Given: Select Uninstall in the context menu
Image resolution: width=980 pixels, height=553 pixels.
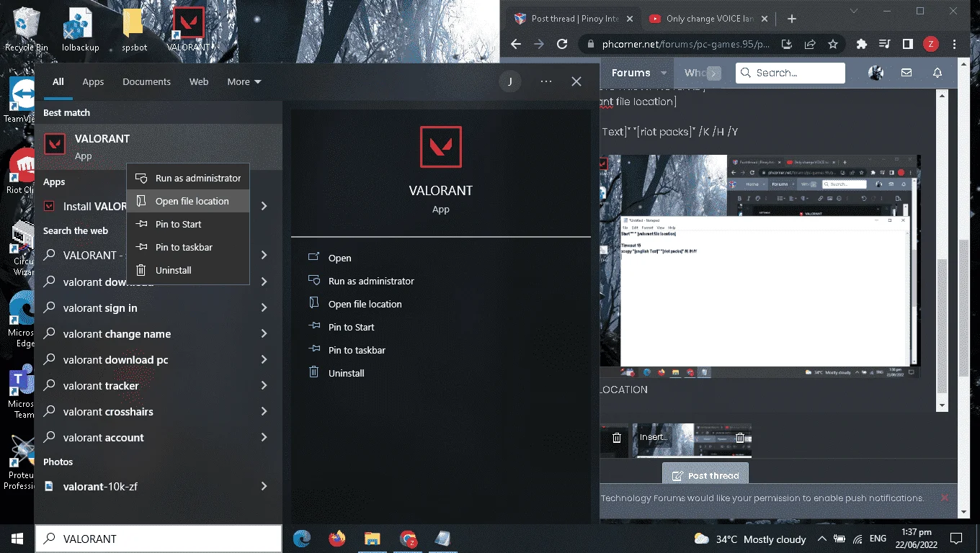Looking at the screenshot, I should pyautogui.click(x=188, y=270).
